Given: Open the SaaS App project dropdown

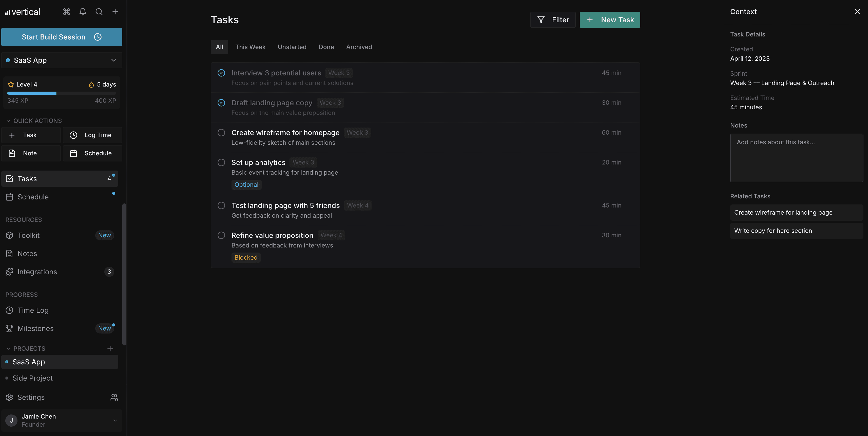Looking at the screenshot, I should [62, 60].
